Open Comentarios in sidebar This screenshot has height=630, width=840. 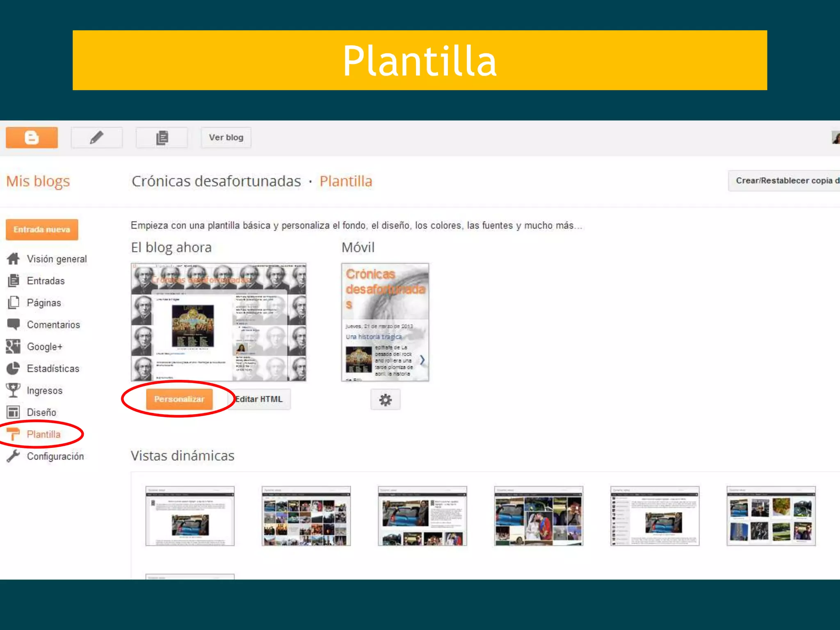click(53, 324)
